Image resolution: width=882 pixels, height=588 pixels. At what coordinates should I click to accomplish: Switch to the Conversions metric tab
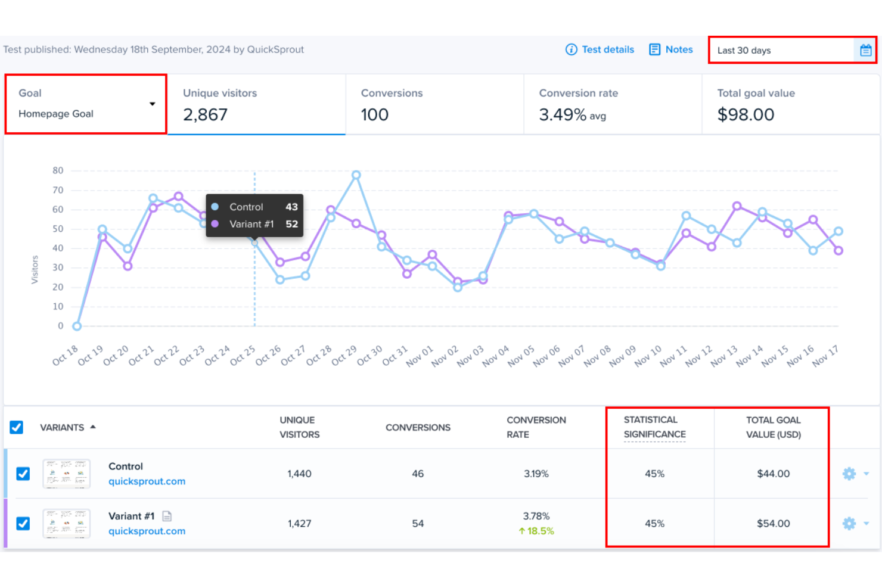[x=434, y=105]
